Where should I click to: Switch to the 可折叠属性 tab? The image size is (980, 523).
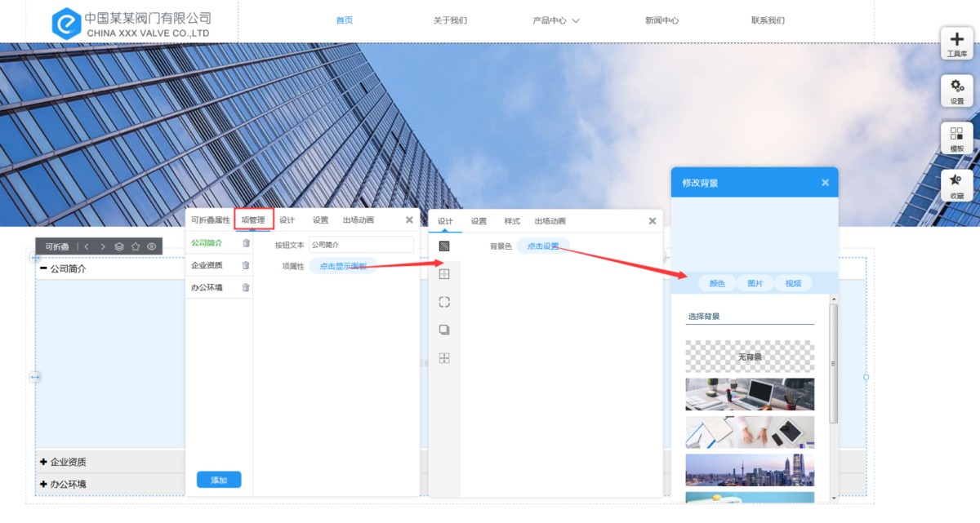coord(211,220)
